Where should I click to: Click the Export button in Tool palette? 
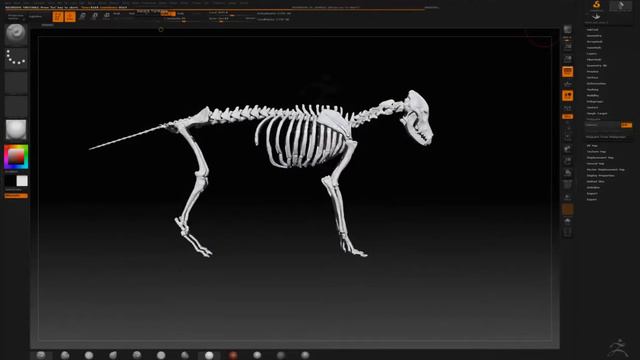(x=592, y=200)
